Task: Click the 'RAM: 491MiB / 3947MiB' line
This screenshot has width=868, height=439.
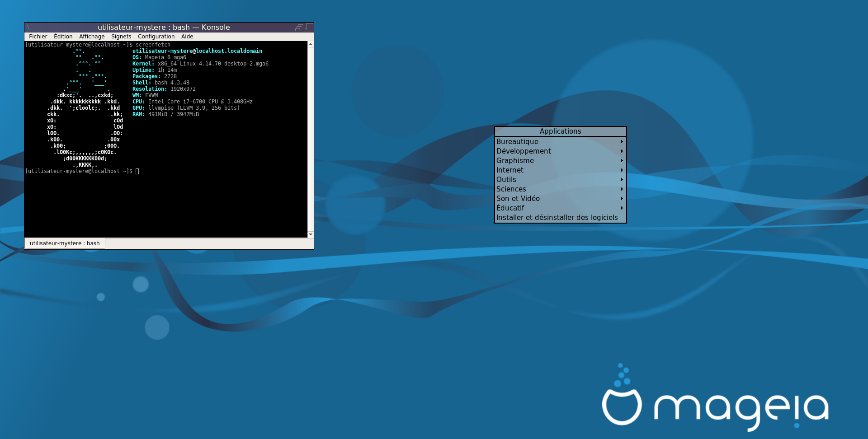Action: 165,114
